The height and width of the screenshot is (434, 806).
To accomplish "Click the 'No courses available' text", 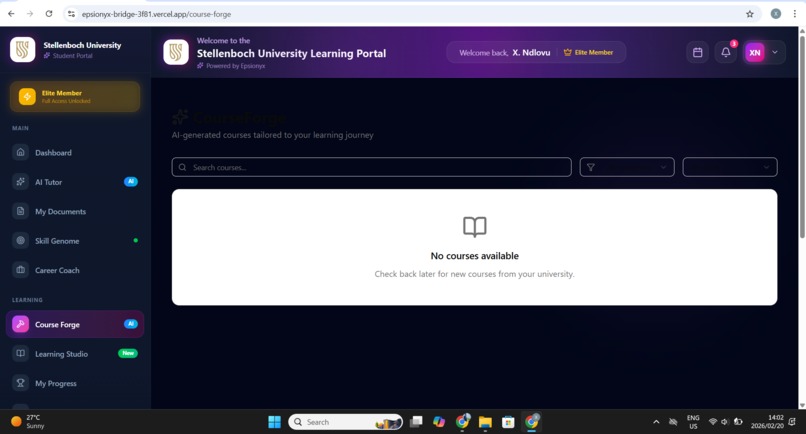I will 474,256.
